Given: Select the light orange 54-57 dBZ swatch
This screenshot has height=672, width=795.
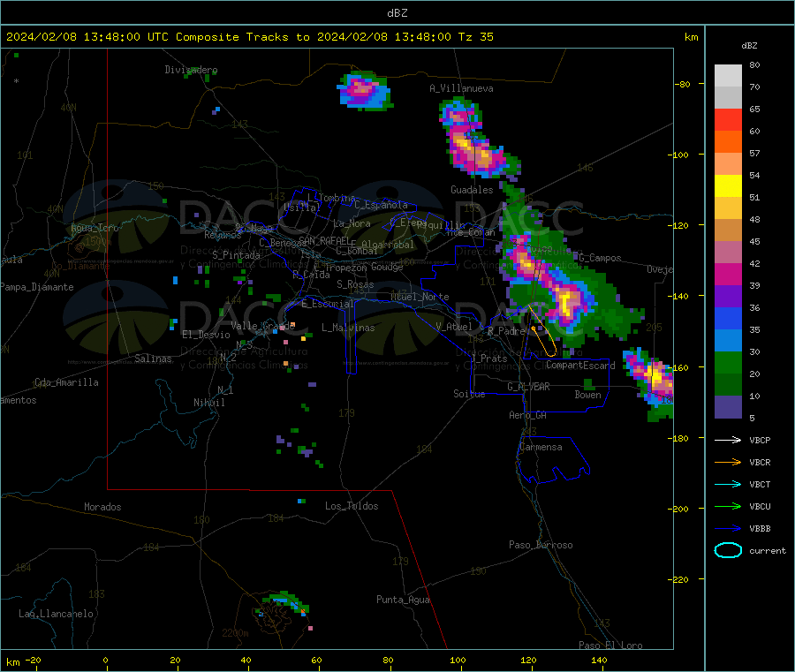Looking at the screenshot, I should pyautogui.click(x=728, y=164).
